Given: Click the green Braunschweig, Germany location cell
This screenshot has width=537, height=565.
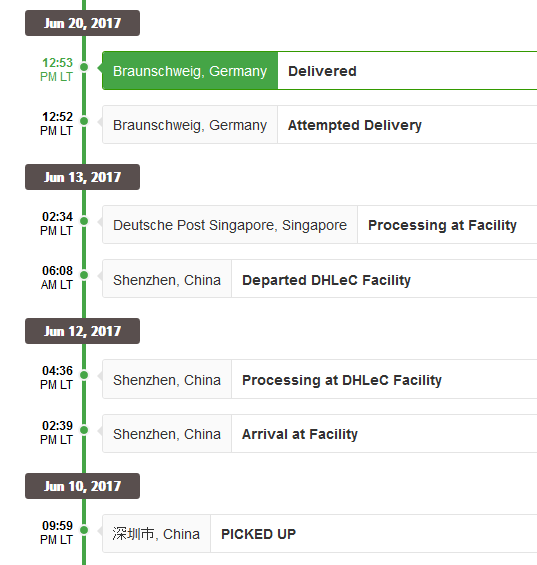Looking at the screenshot, I should coord(190,71).
